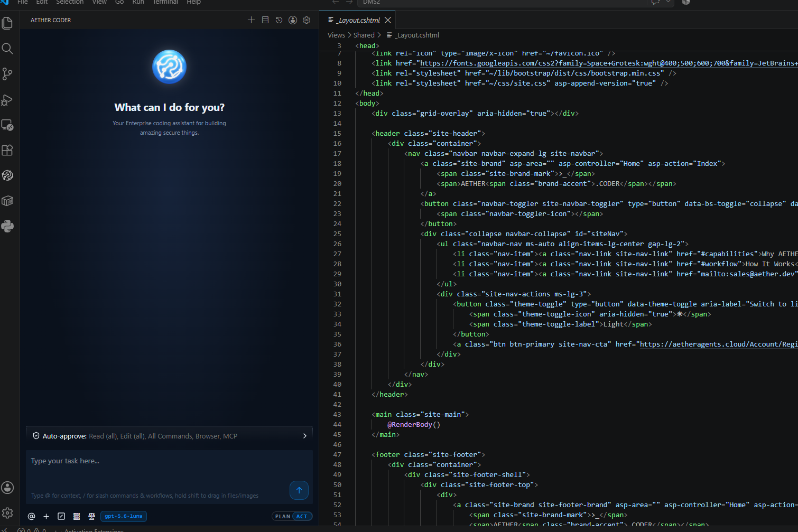Open the MCP servers panel icon
798x532 pixels.
tap(265, 20)
